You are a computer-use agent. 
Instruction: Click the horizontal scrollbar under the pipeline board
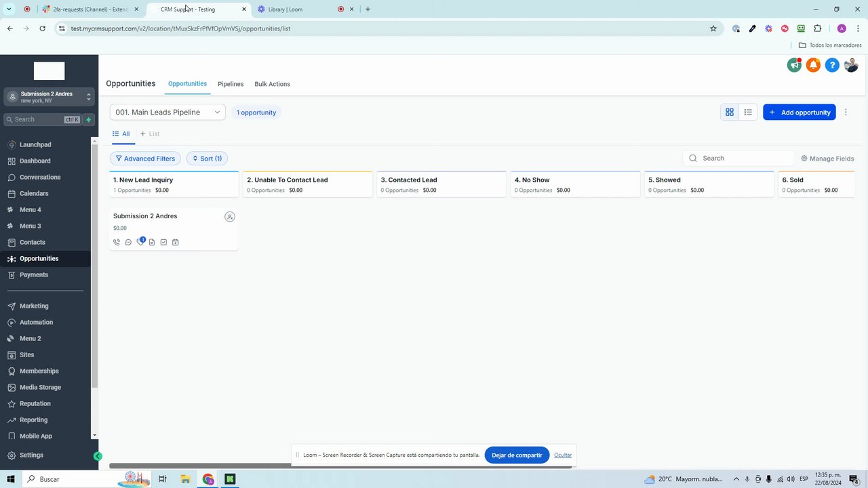[x=340, y=466]
